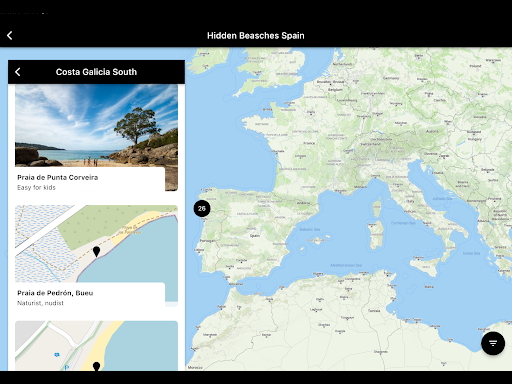Select the Praia de Punta Corveira title
Viewport: 512px width, 384px height.
(x=58, y=177)
